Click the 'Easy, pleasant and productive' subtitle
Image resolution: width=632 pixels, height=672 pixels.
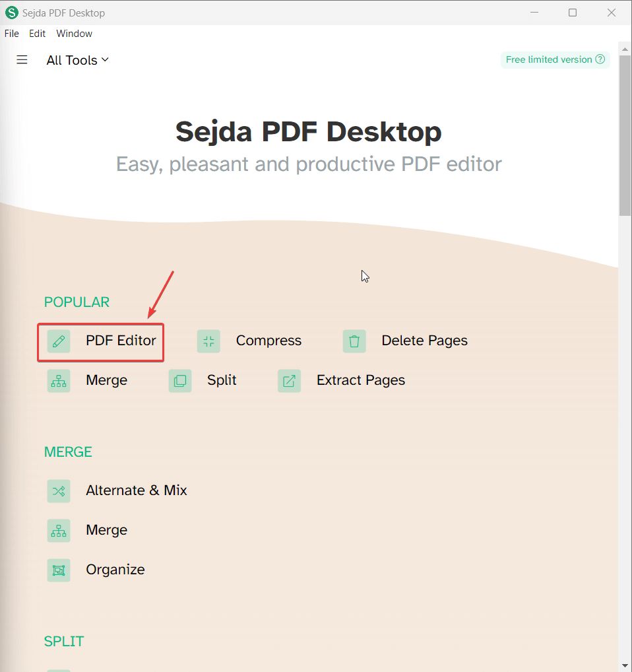click(x=309, y=164)
